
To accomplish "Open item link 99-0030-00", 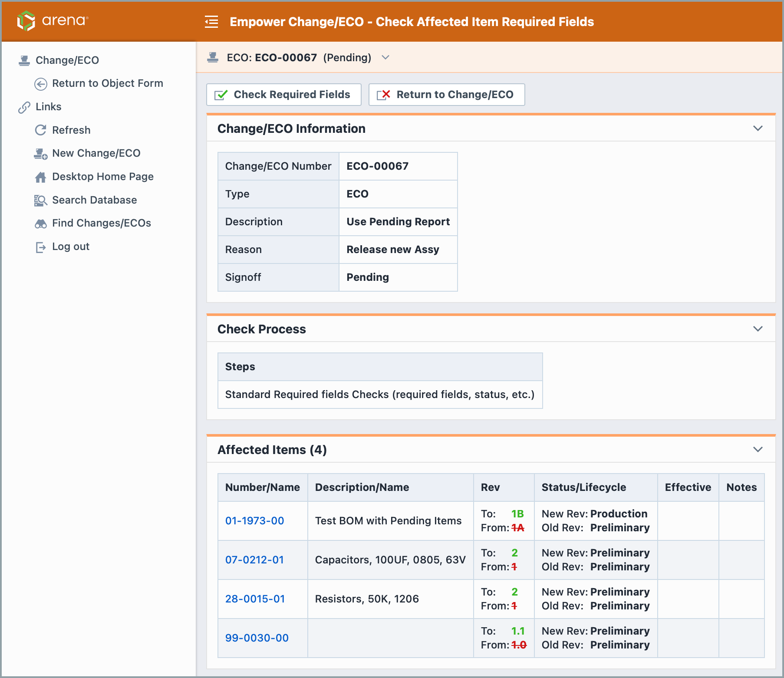I will click(257, 638).
